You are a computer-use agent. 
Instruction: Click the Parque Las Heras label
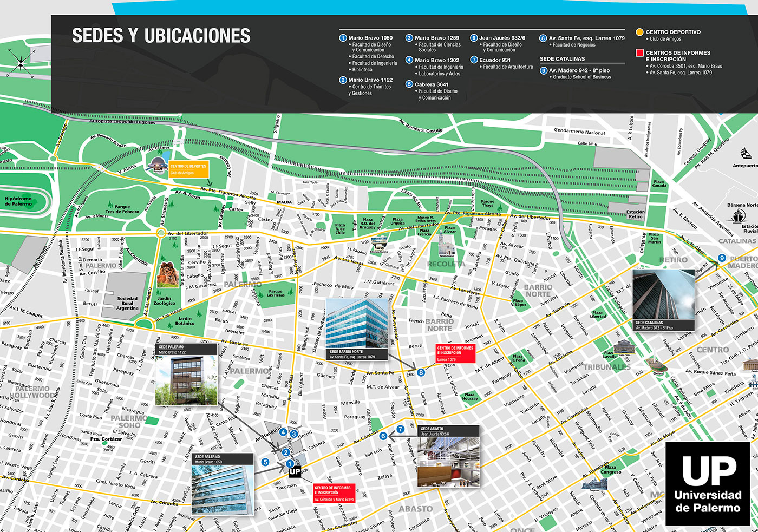click(276, 293)
